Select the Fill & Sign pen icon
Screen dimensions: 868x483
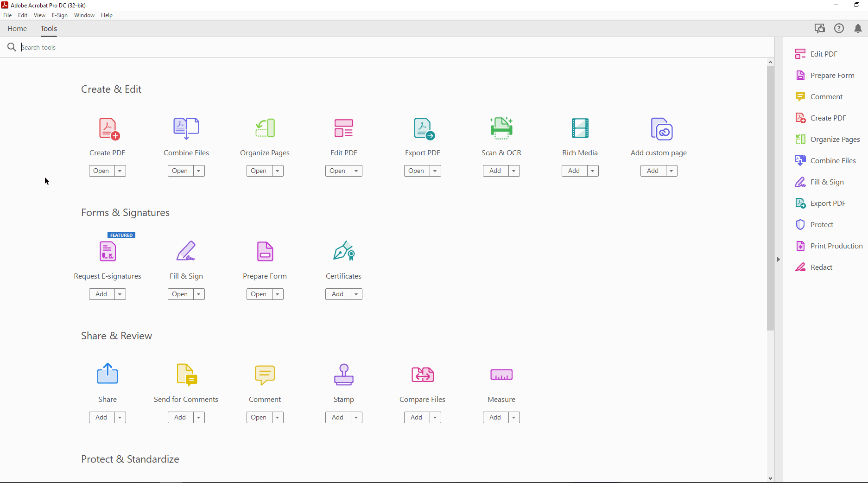pos(186,252)
